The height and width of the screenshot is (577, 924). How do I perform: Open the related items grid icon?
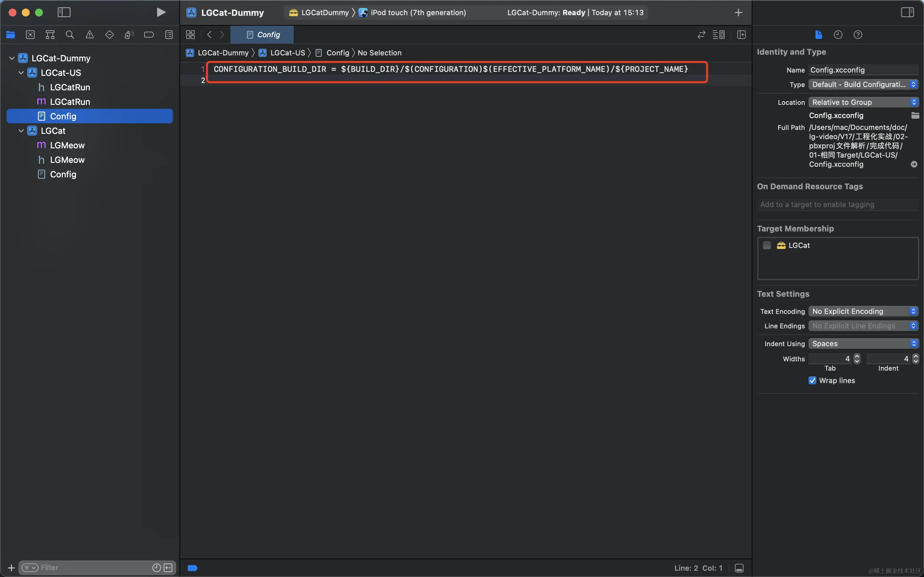(x=190, y=35)
